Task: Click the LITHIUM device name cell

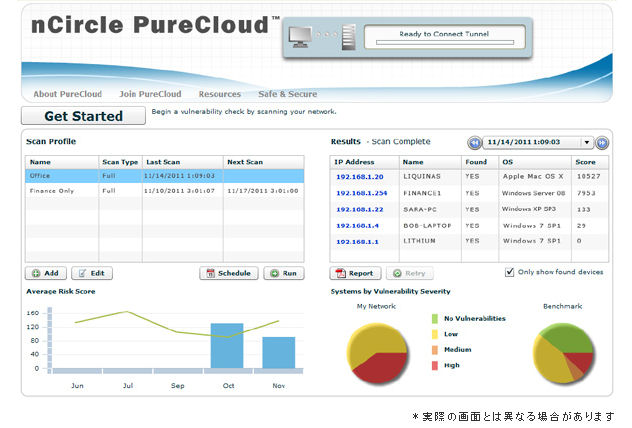Action: tap(419, 241)
